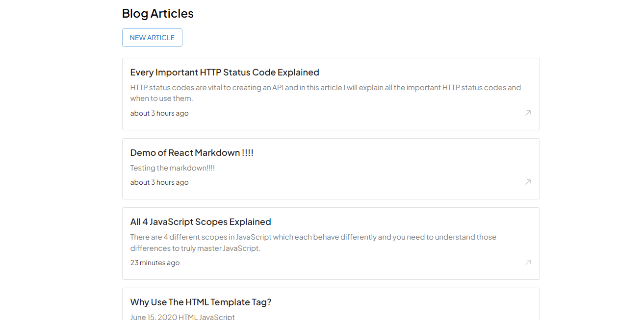
Task: Click the 'June 15, 2020' date text
Action: [x=154, y=317]
